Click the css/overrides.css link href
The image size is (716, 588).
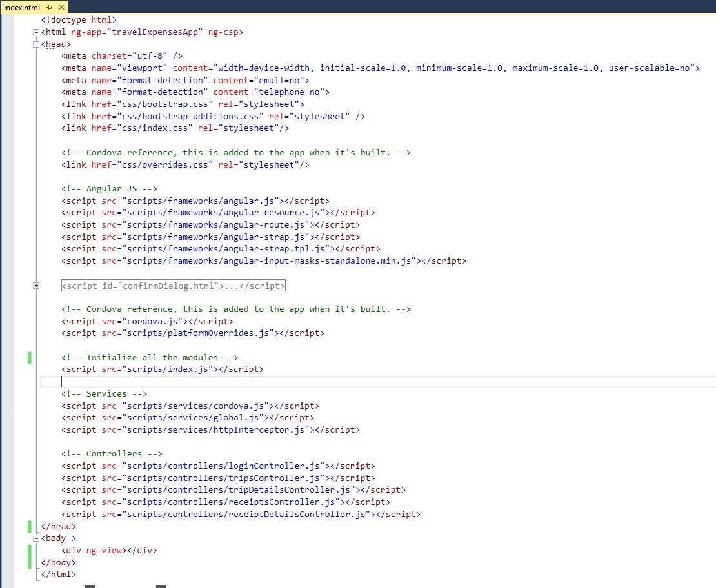165,165
